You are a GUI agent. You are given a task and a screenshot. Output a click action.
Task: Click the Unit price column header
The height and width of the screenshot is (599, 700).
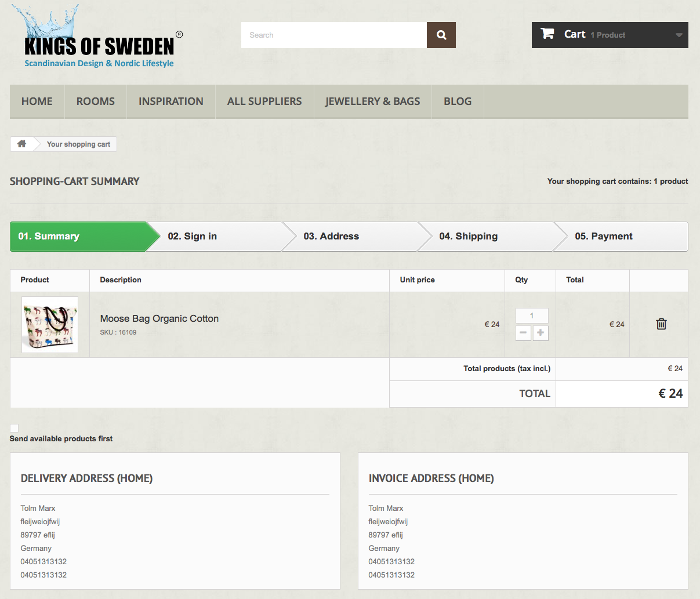click(418, 279)
